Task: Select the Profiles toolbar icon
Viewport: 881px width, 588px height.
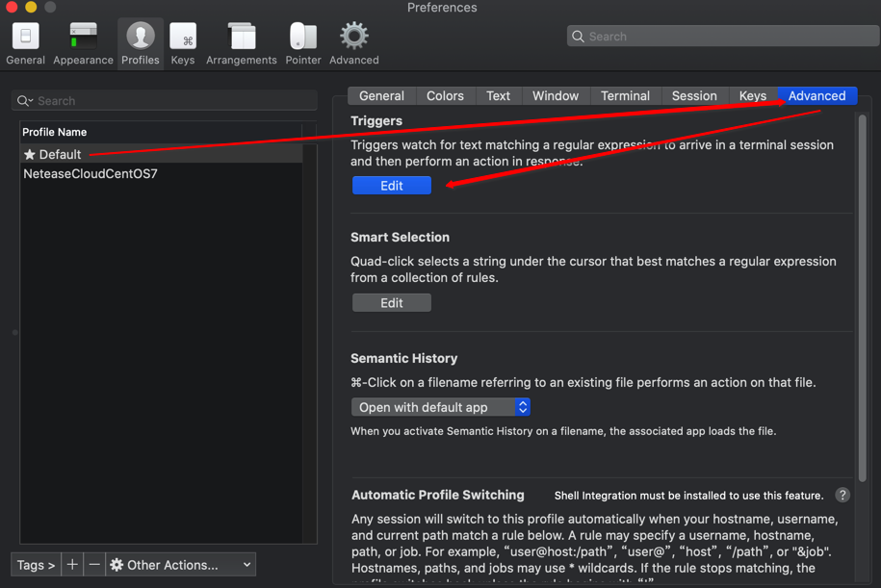Action: point(141,44)
